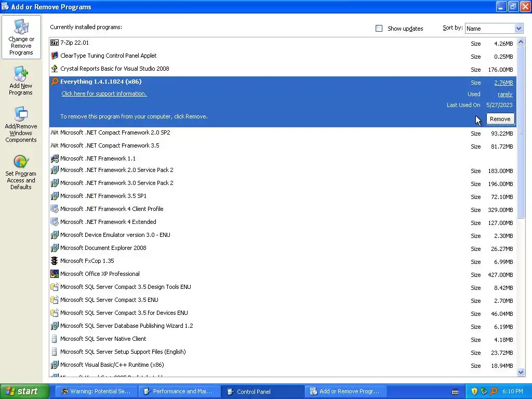Click the .NET Framework 2.0 Service Pack 2 icon
Screen dimensions: 532x399
[x=54, y=170]
